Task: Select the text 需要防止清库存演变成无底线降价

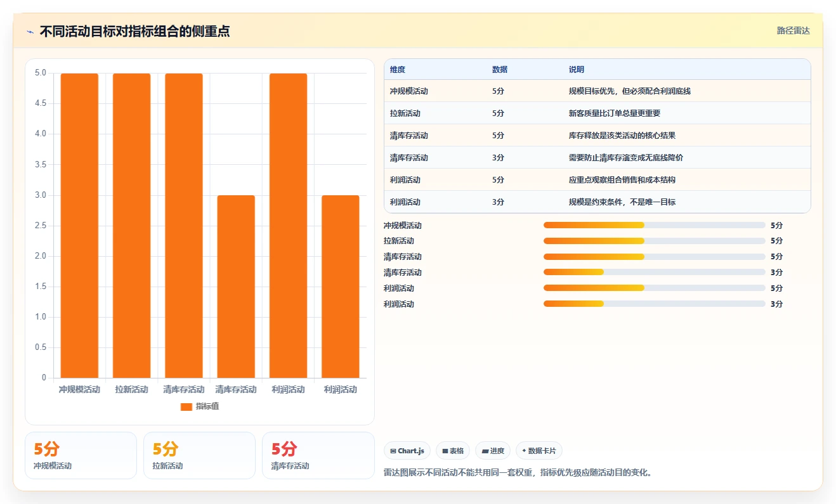Action: (x=626, y=158)
